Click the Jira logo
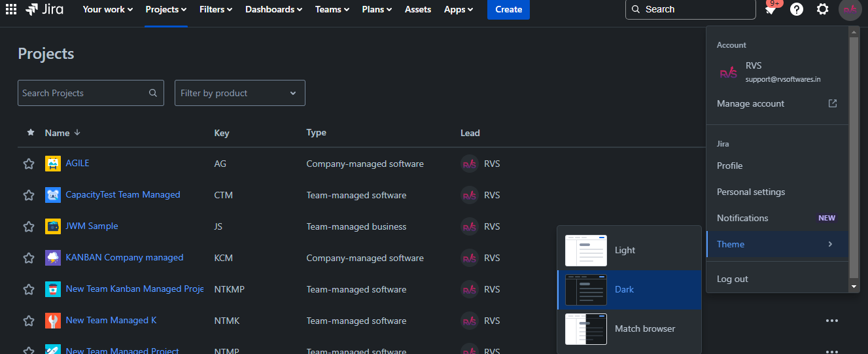Image resolution: width=868 pixels, height=354 pixels. pos(44,9)
